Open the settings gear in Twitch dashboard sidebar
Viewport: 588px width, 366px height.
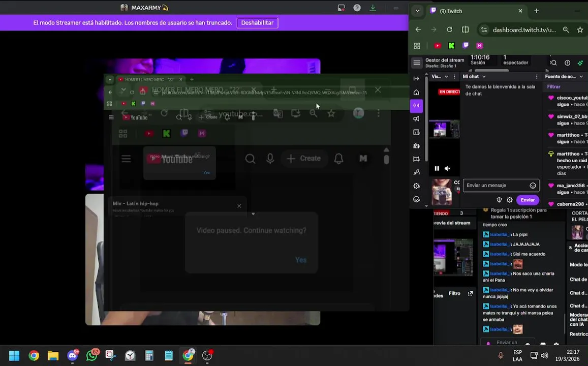pos(416,186)
